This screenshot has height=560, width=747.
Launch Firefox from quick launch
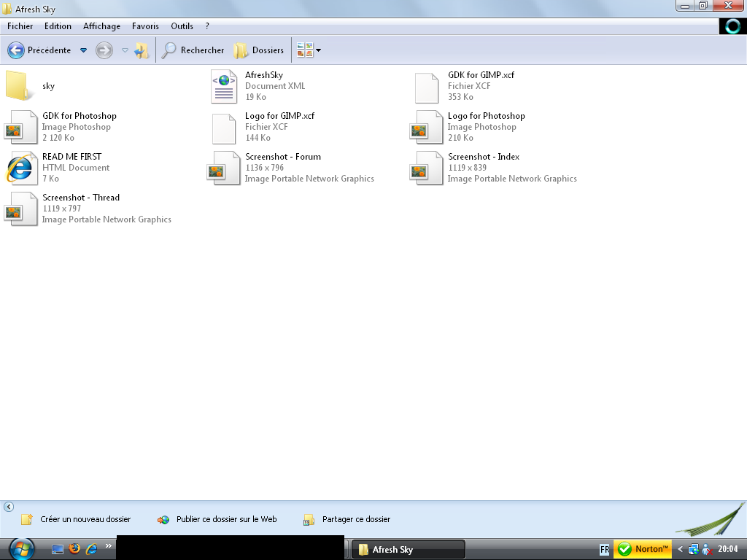74,548
